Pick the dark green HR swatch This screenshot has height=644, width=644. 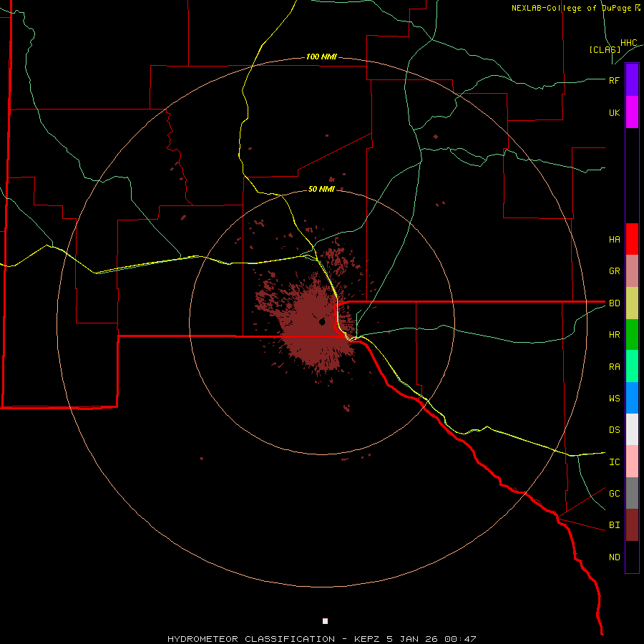(632, 335)
